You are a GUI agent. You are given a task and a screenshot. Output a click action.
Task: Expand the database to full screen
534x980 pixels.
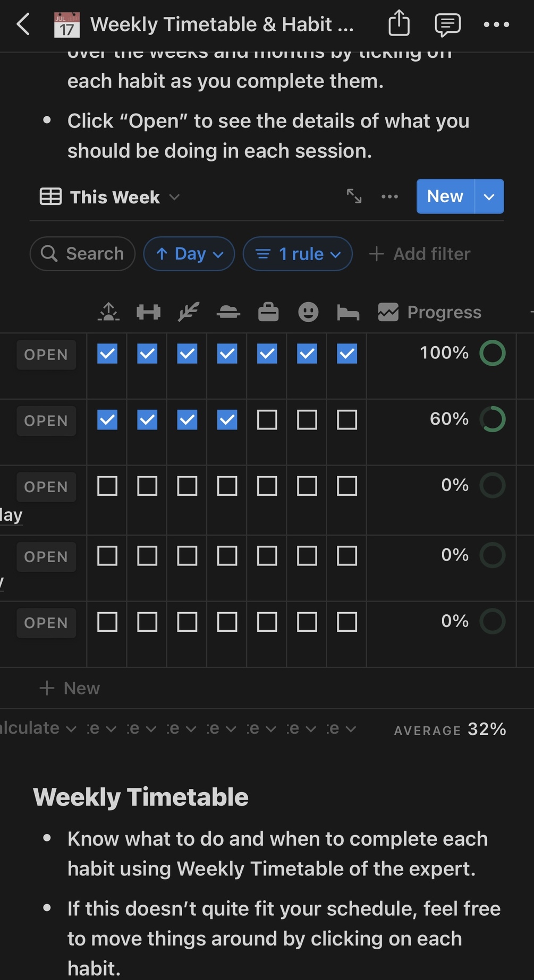(354, 196)
